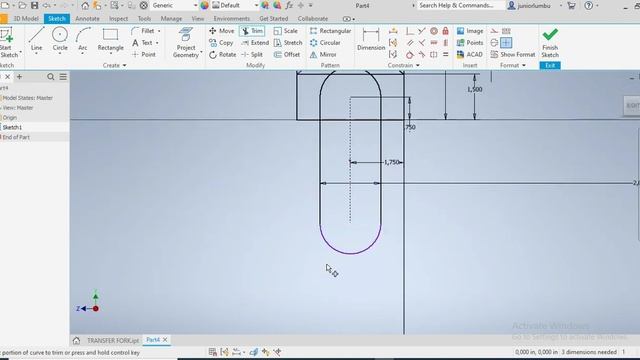Screen dimensions: 640x360
Task: Click the Text tool icon
Action: pos(135,43)
